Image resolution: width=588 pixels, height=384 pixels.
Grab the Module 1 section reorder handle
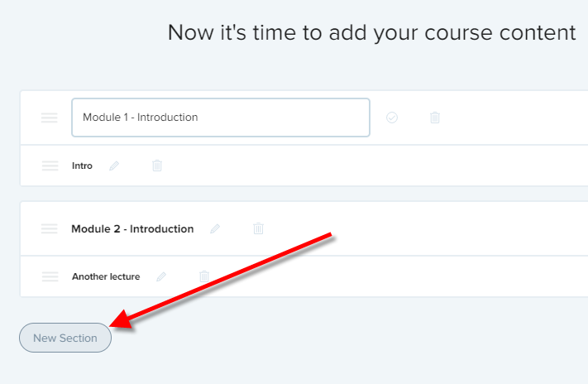coord(50,118)
